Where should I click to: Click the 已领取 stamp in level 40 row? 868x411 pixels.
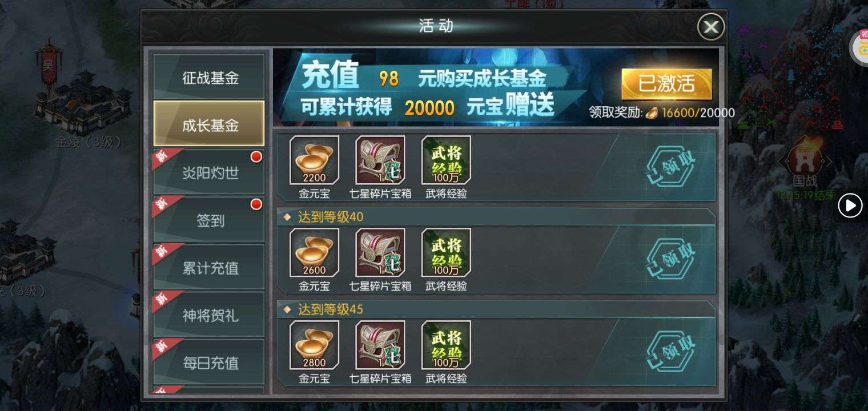point(671,259)
